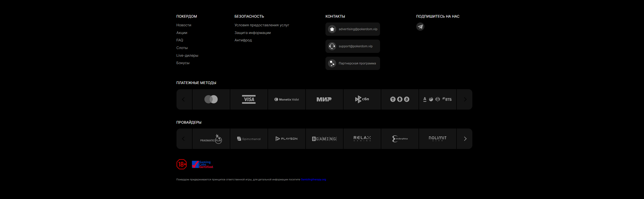
Task: Open the Telegram subscribe icon
Action: coord(420,27)
